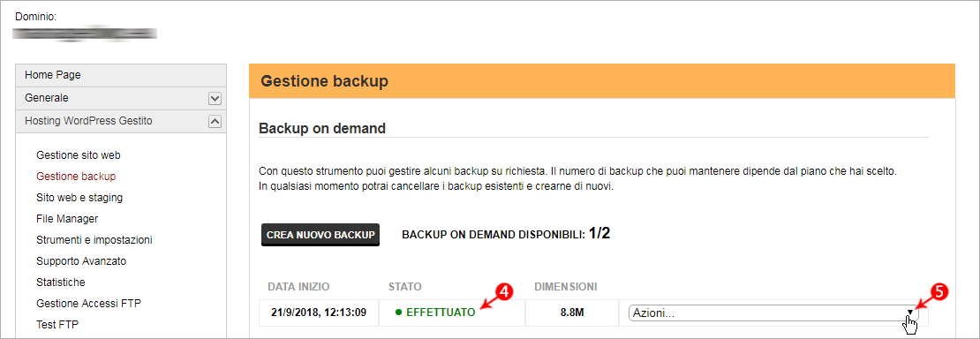Collapse Hosting WordPress Gestito section arrow

pos(215,122)
